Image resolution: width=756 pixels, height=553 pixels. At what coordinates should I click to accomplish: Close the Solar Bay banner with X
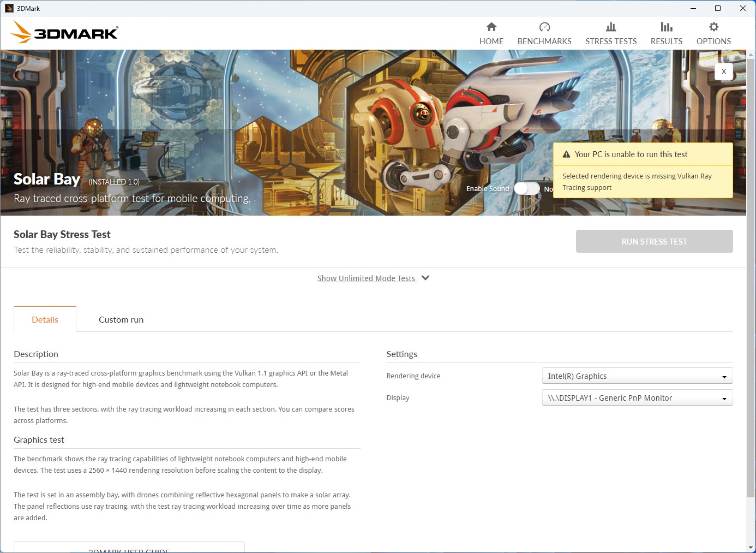724,72
